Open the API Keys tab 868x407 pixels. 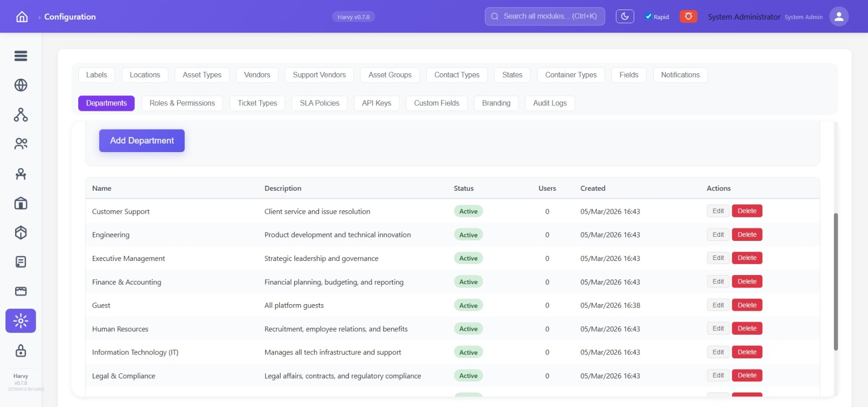click(377, 103)
